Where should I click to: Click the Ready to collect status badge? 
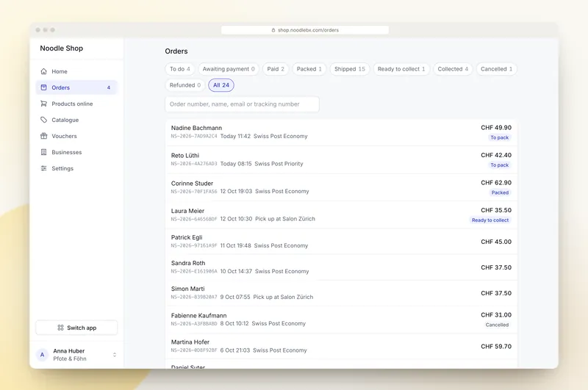pyautogui.click(x=490, y=220)
